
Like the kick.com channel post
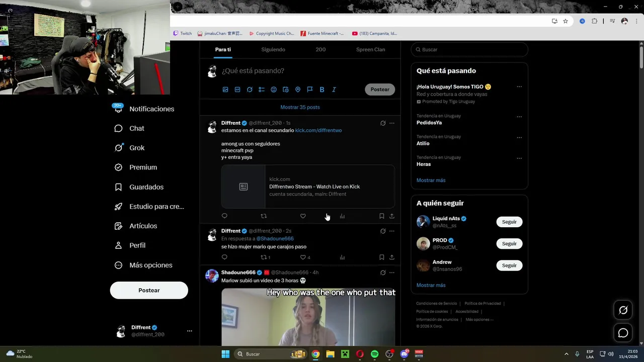tap(303, 216)
